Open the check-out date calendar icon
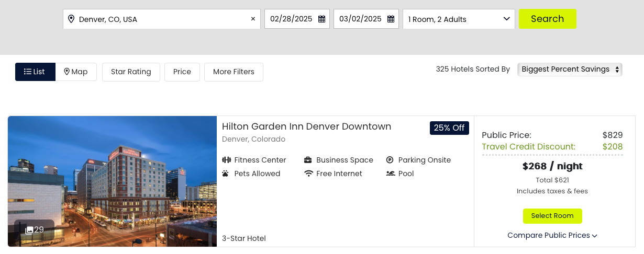This screenshot has width=644, height=254. (x=391, y=19)
